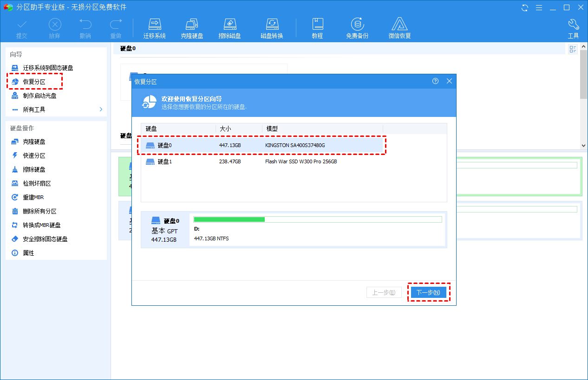Click the 硬盘 column header
This screenshot has width=588, height=380.
point(178,129)
